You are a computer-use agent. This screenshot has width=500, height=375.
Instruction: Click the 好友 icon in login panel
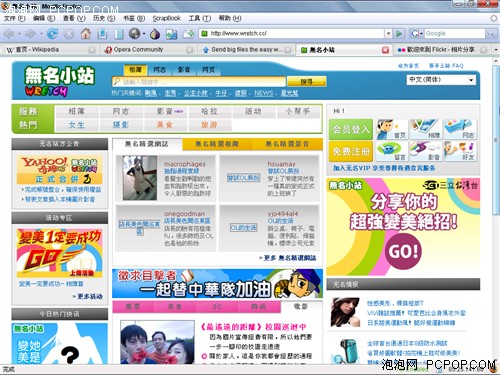pos(460,151)
